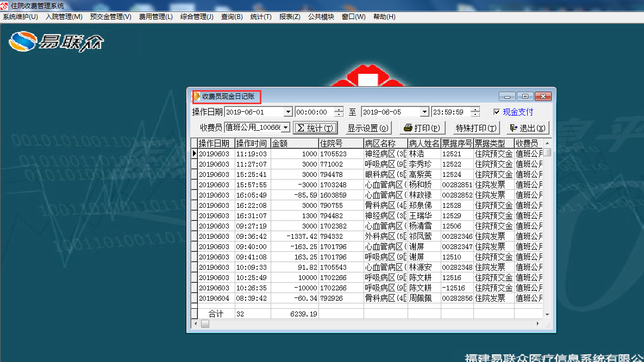Open the 入院管理(M) menu
The image size is (644, 362).
click(x=64, y=17)
